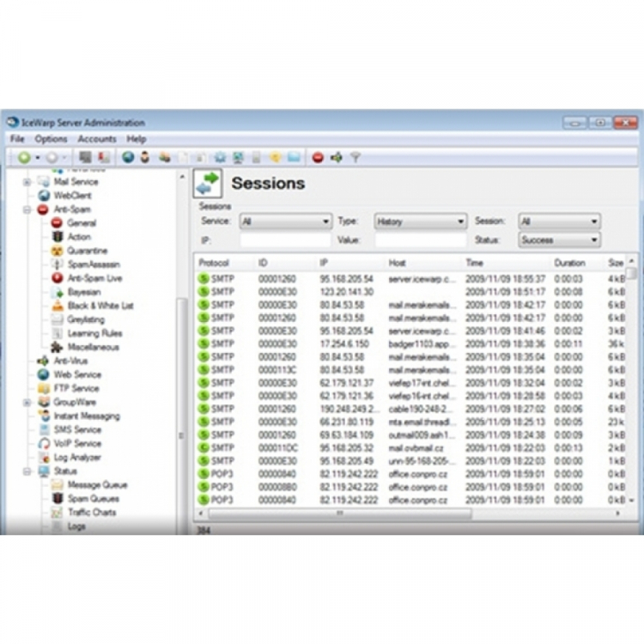
Task: Click the funnel filter toolbar icon
Action: pyautogui.click(x=355, y=157)
